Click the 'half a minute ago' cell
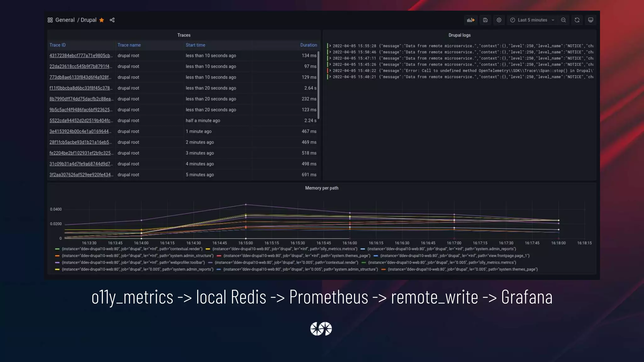644x362 pixels. 203,121
